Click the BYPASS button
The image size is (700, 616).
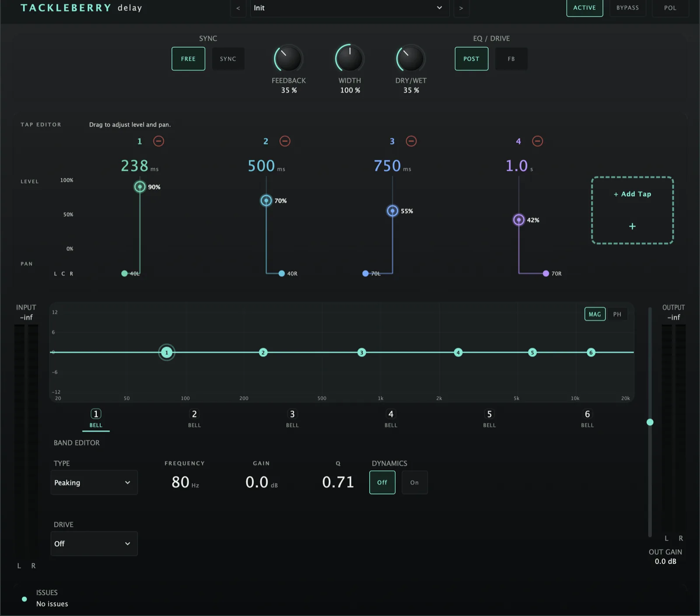[x=627, y=8]
